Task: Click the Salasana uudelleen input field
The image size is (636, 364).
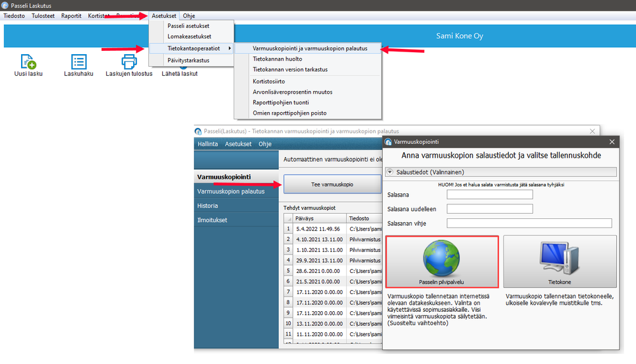Action: coord(490,209)
